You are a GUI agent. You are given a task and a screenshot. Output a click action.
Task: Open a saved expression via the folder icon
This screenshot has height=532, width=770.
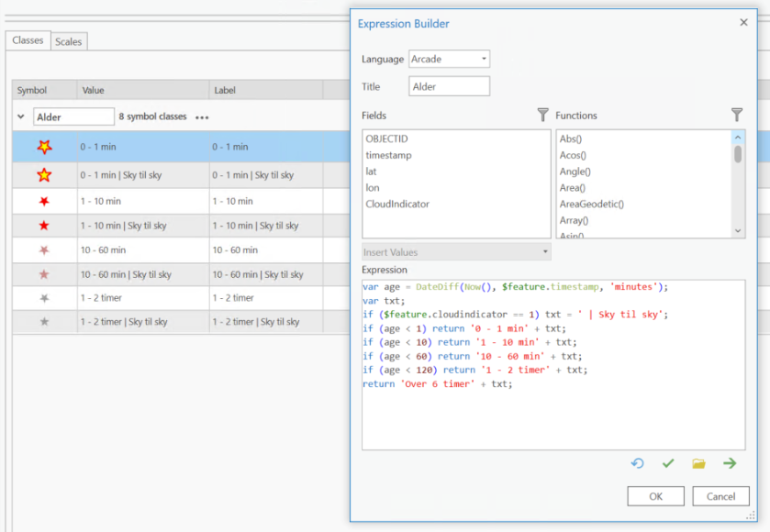coord(698,463)
